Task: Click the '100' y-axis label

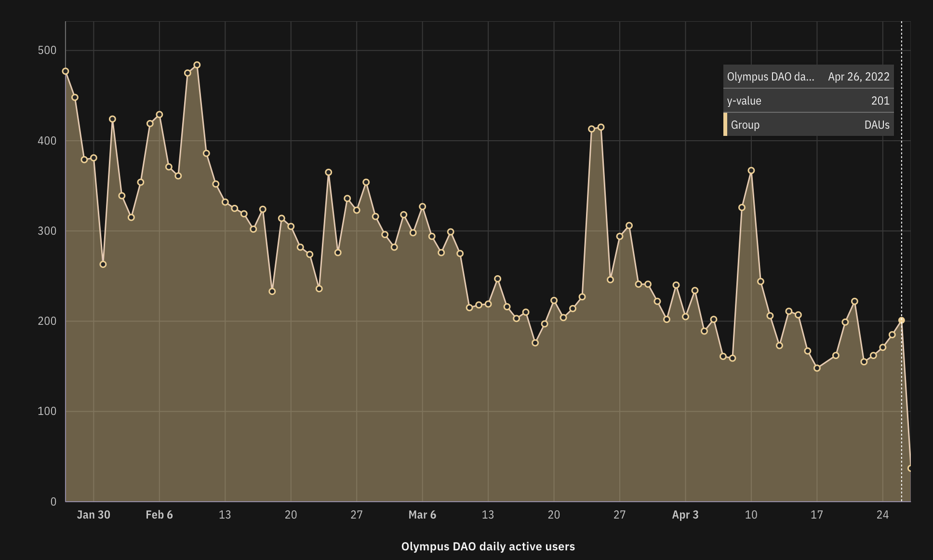Action: 47,411
